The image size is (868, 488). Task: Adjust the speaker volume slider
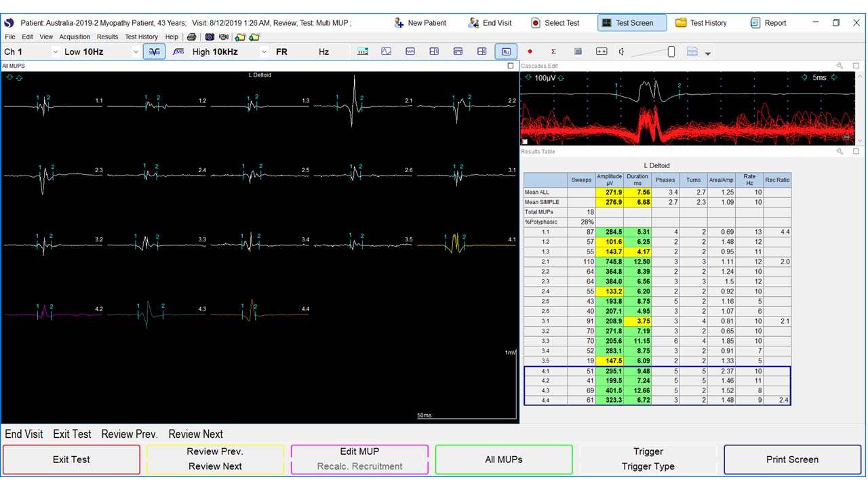pyautogui.click(x=671, y=52)
